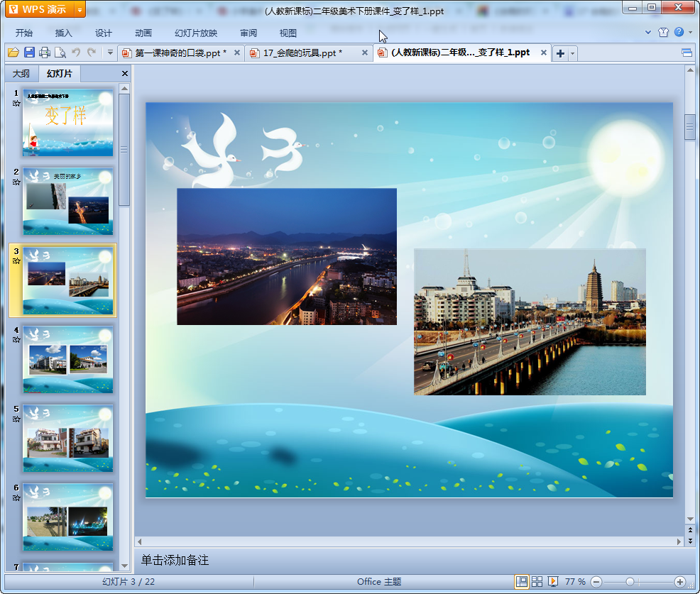
Task: Click the Undo arrow icon
Action: [76, 53]
